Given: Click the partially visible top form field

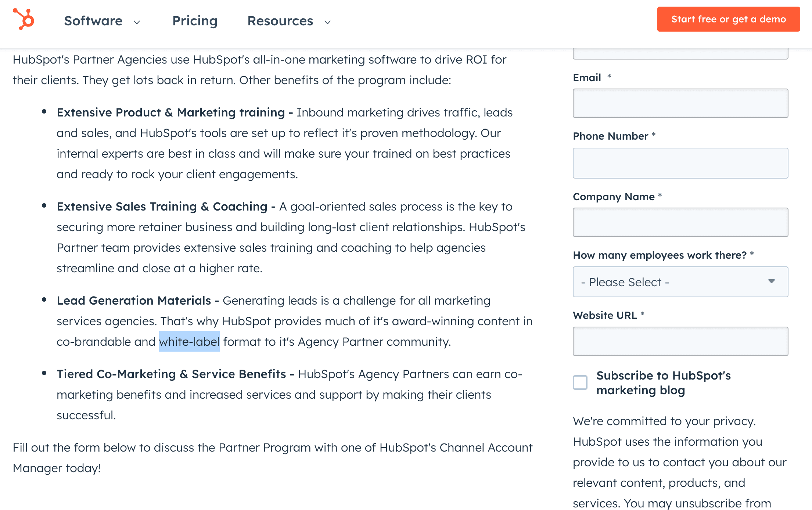Looking at the screenshot, I should coord(680,54).
